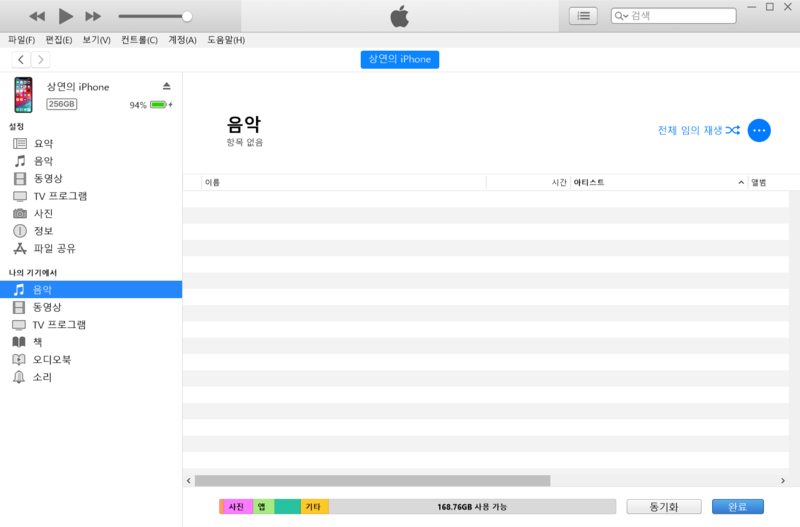Click the battery charge indicator icon
Screen dimensions: 800x527
pyautogui.click(x=159, y=105)
